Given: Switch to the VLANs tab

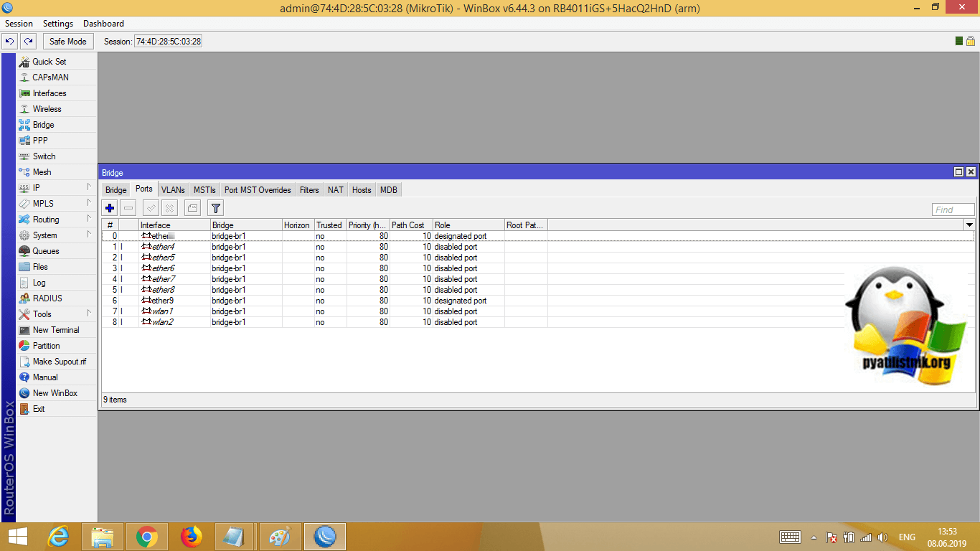Looking at the screenshot, I should [x=173, y=190].
